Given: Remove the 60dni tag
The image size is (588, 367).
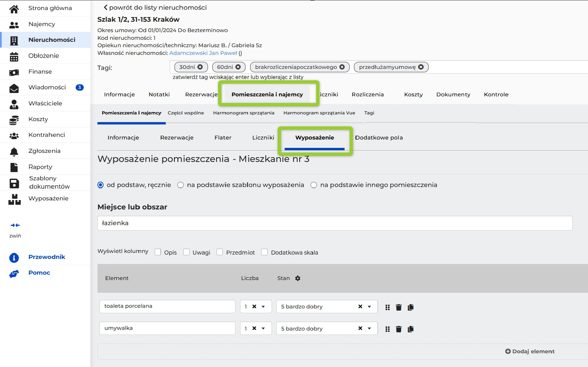Looking at the screenshot, I should pyautogui.click(x=238, y=67).
